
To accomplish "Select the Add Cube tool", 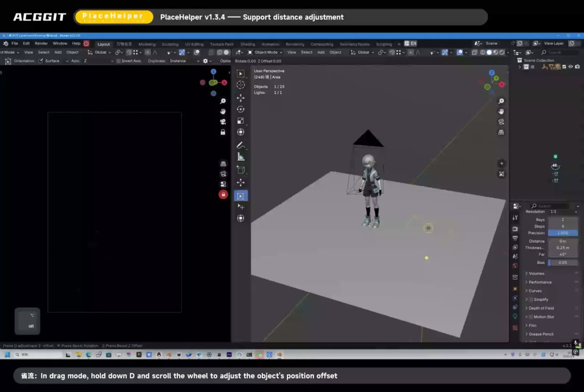I will 241,170.
